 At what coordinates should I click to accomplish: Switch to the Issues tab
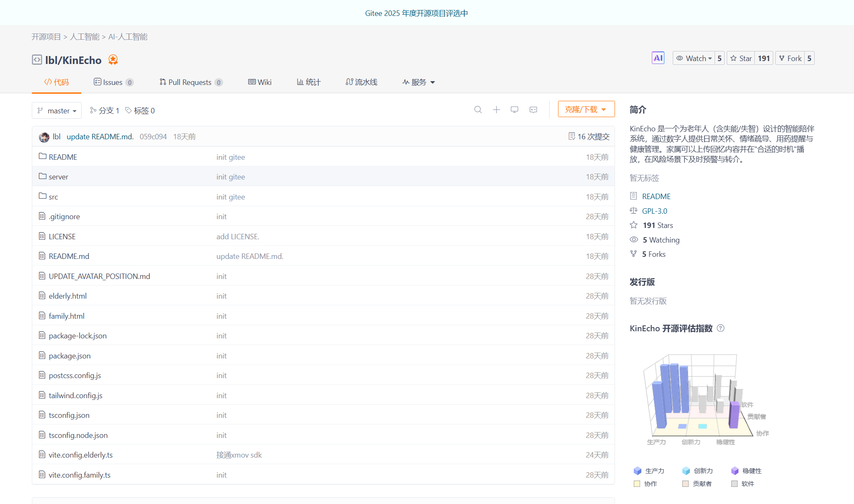(x=113, y=82)
